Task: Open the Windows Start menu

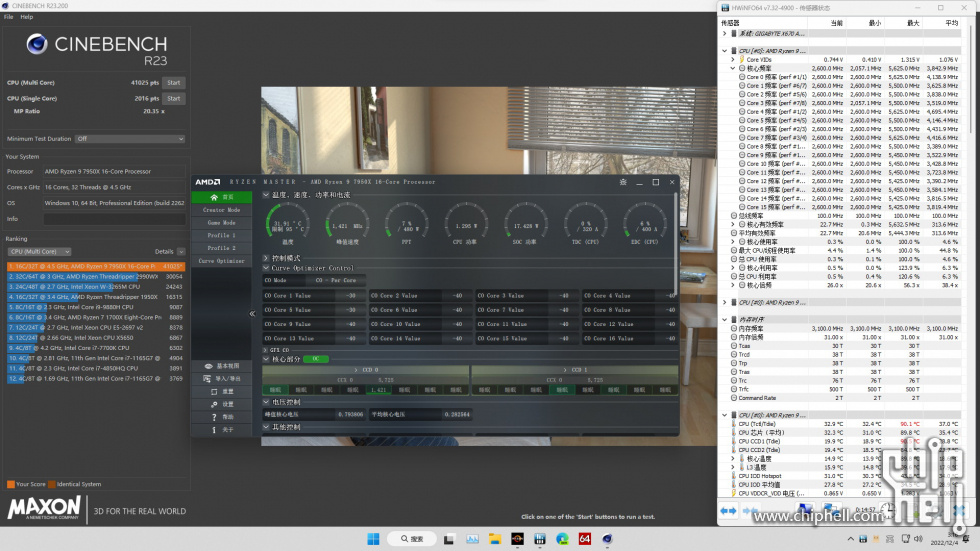Action: (373, 539)
